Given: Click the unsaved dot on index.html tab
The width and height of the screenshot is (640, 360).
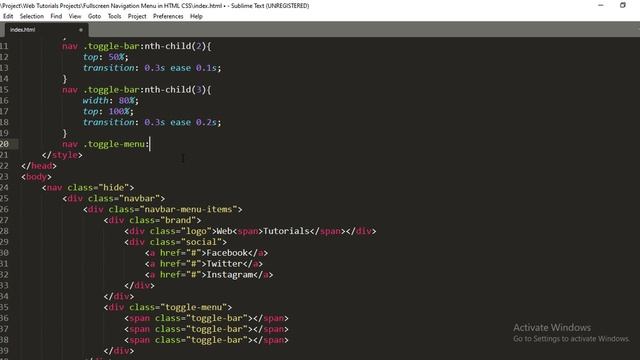Looking at the screenshot, I should (x=80, y=30).
